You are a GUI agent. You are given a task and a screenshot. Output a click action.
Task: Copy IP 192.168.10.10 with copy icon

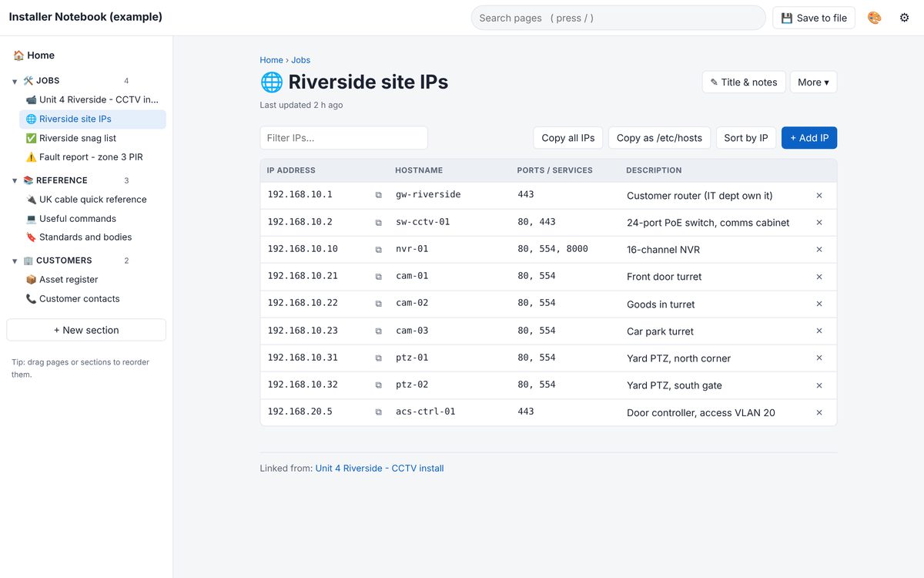pos(378,250)
